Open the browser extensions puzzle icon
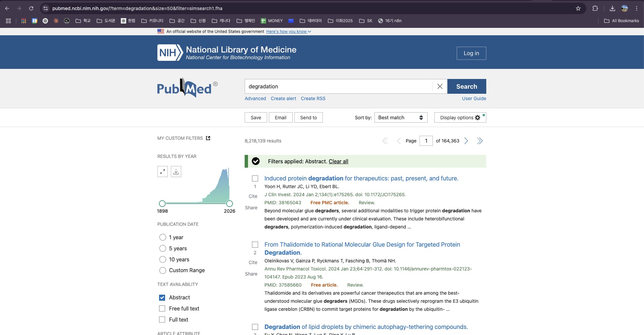The image size is (644, 335). click(595, 8)
